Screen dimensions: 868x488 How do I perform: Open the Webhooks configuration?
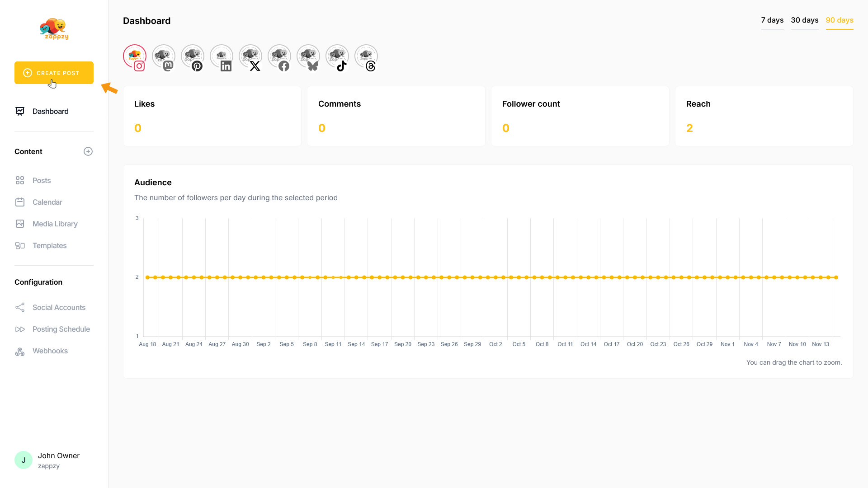pos(50,351)
